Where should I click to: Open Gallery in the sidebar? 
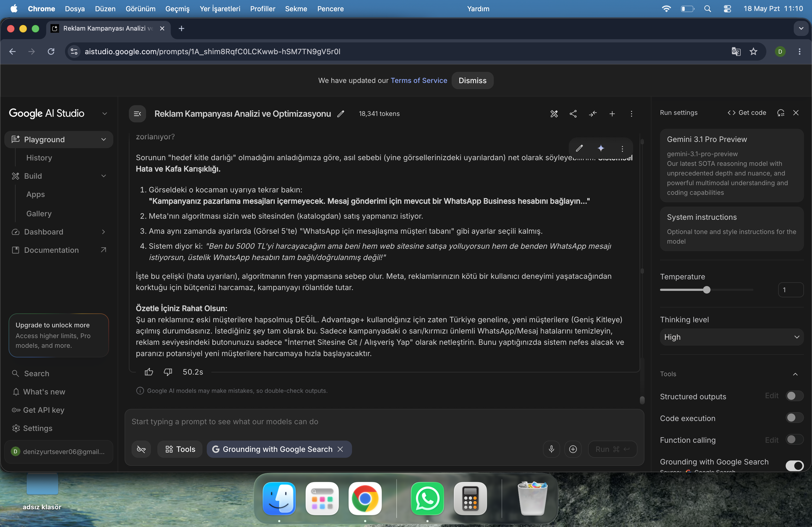click(x=39, y=214)
